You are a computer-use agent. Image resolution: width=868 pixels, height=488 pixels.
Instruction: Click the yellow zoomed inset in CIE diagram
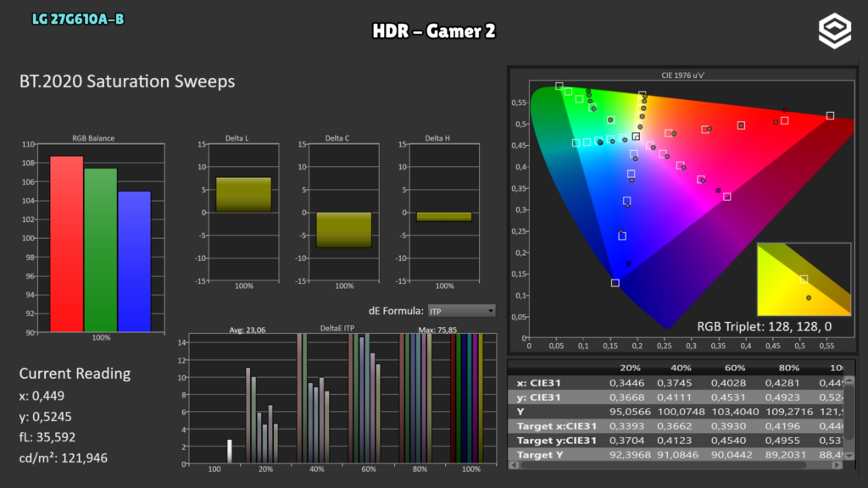point(804,280)
